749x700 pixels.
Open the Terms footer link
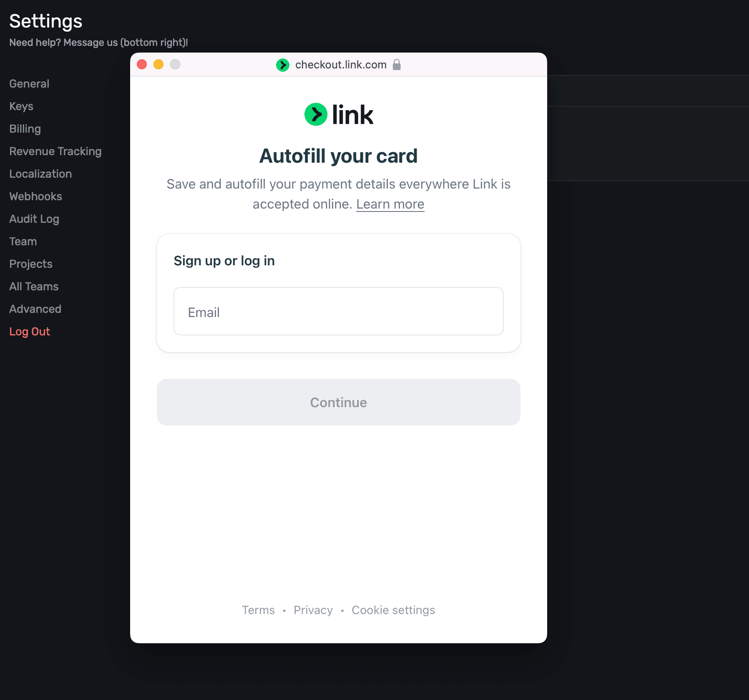(259, 610)
